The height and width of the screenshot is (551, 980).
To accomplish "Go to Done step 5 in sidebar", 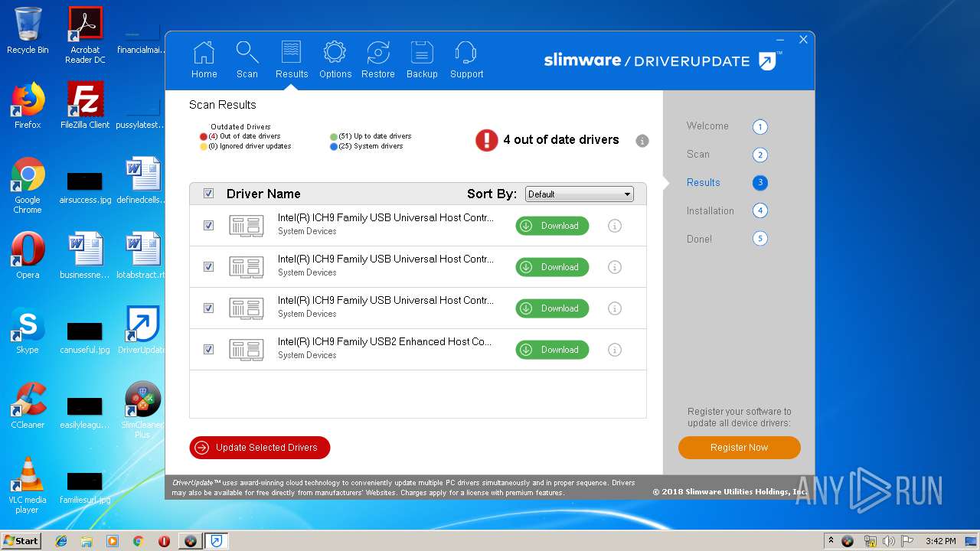I will (726, 239).
